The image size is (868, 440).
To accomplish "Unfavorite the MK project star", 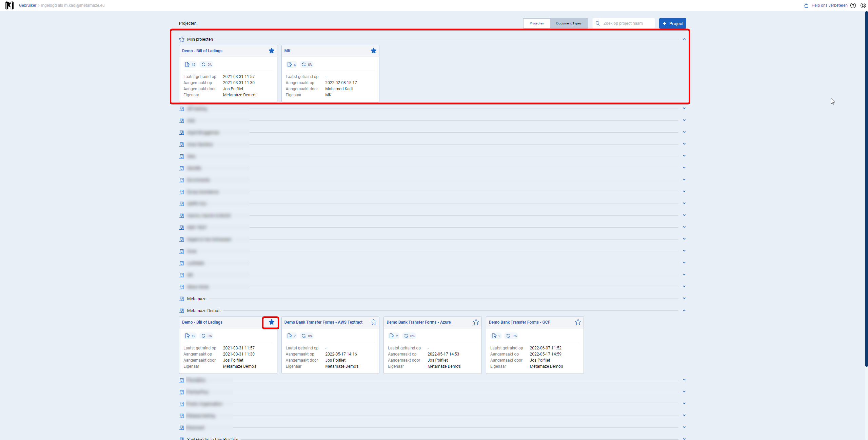I will (374, 51).
